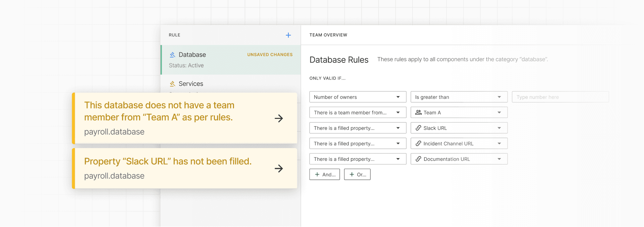The image size is (644, 227).
Task: Click the Team Overview header
Action: (328, 35)
